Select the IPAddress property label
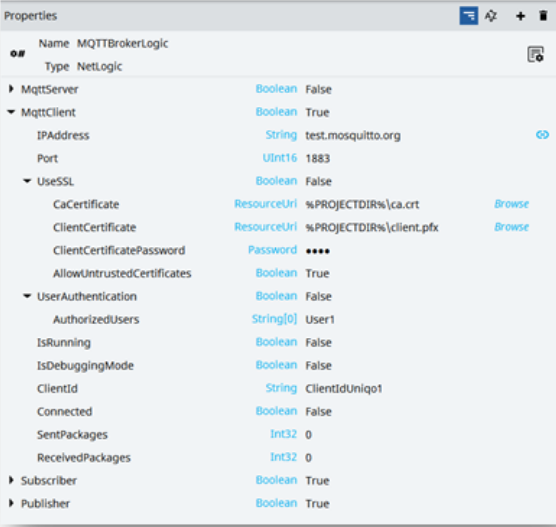Viewport: 556px width, 527px height. pos(63,135)
